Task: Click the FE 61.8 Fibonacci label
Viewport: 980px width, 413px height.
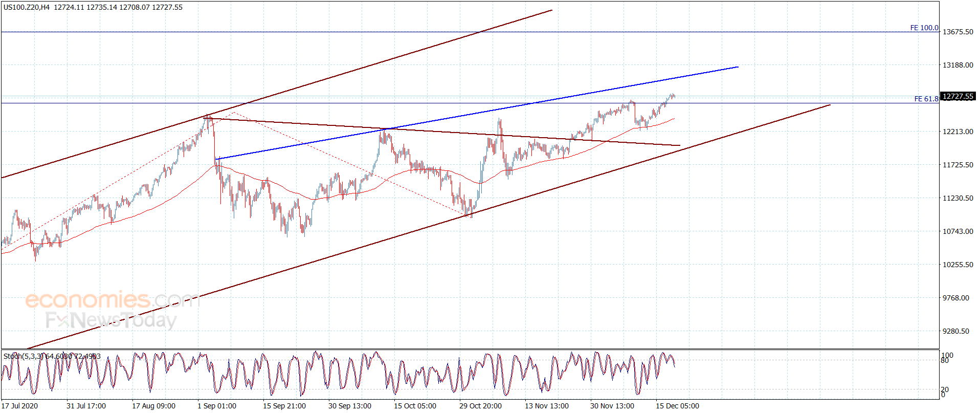Action: click(926, 99)
